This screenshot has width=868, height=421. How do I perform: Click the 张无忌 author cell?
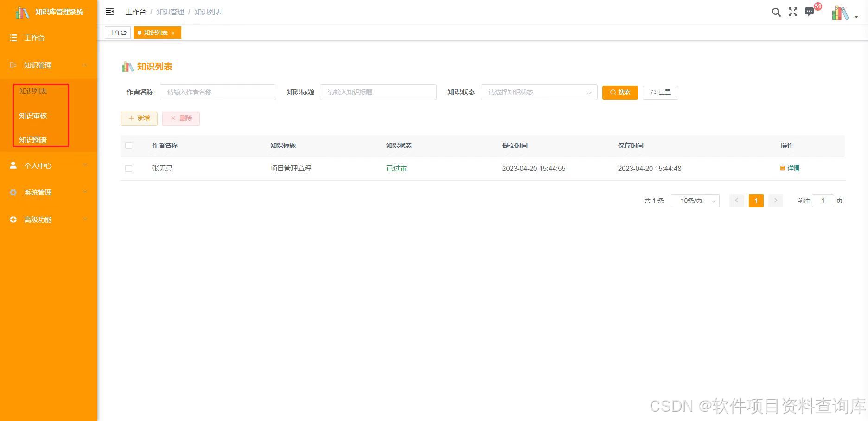point(162,169)
